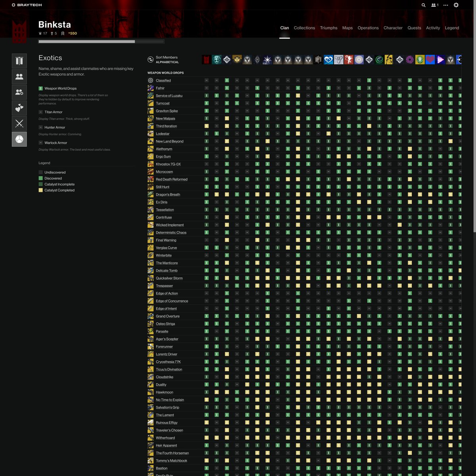Click the members online icon showing 1
The height and width of the screenshot is (476, 476).
pyautogui.click(x=435, y=5)
